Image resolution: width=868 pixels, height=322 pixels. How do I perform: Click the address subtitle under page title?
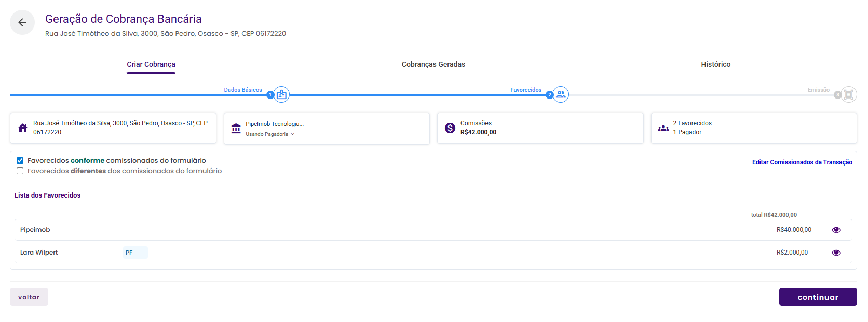pyautogui.click(x=166, y=33)
